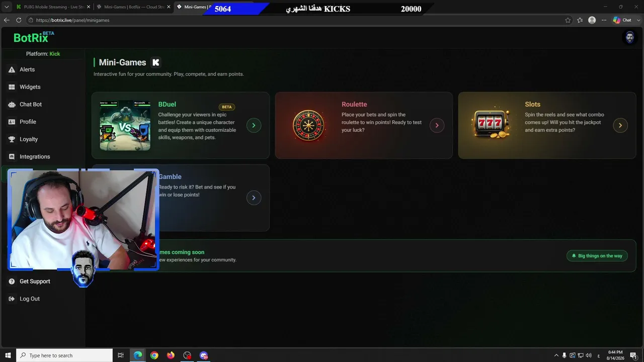
Task: Show hidden system tray icons
Action: point(556,355)
